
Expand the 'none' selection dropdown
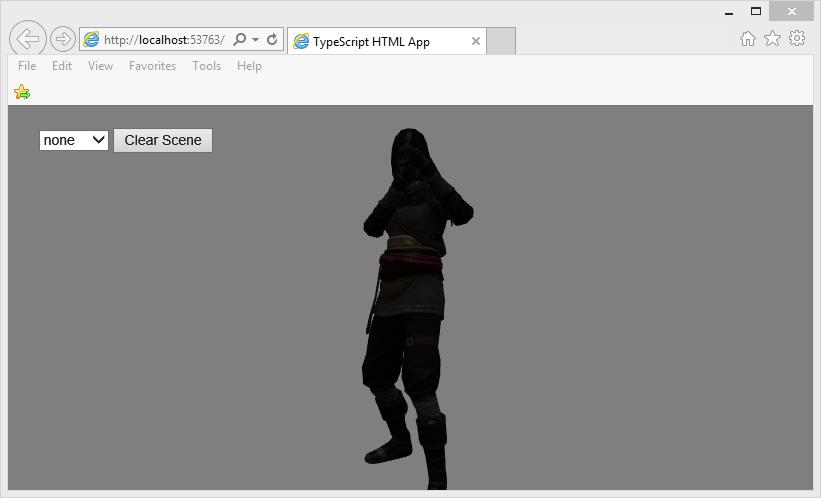point(74,140)
